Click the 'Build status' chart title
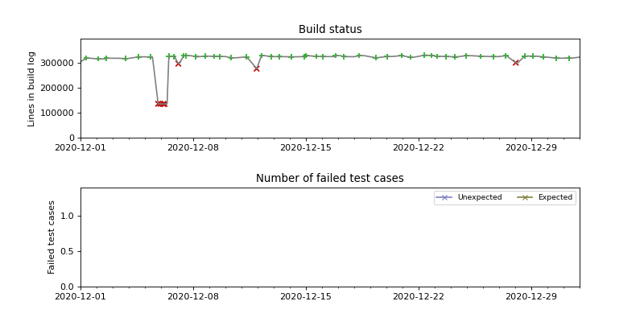 point(330,30)
